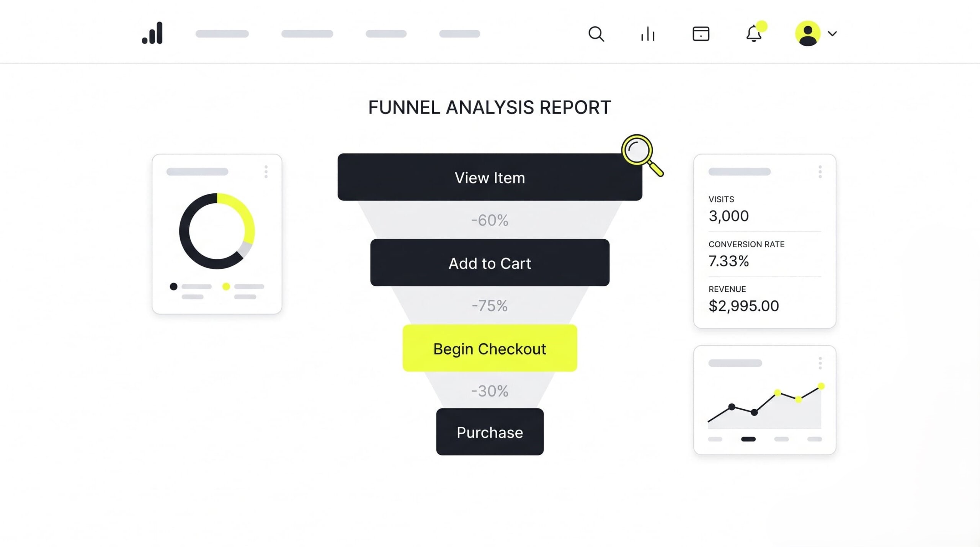Select the View Item funnel stage
The image size is (980, 547).
point(490,177)
